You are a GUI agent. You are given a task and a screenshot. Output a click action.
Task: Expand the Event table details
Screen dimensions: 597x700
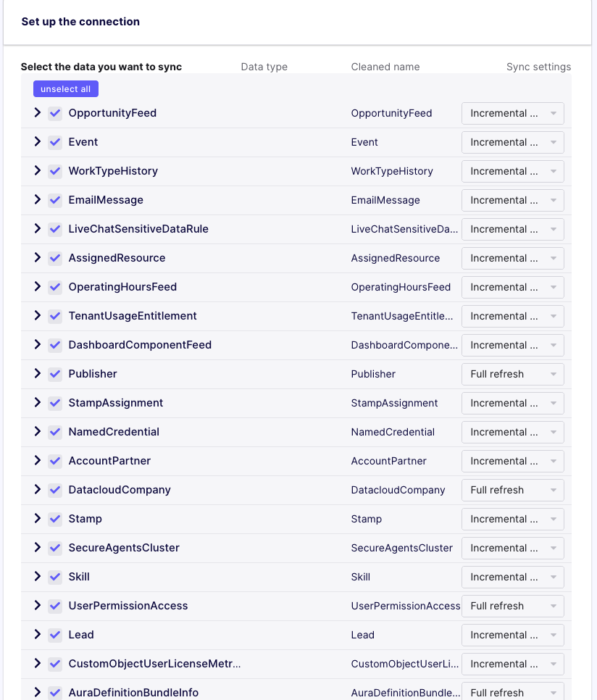pos(37,142)
